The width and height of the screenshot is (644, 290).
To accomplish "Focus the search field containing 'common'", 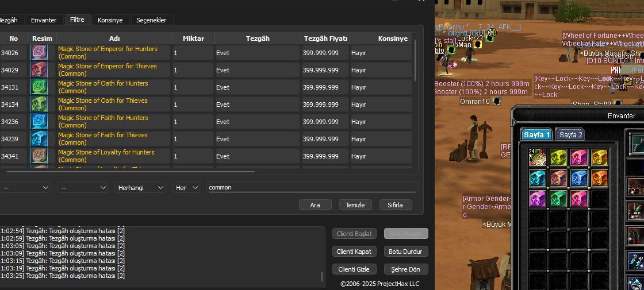I will pyautogui.click(x=310, y=187).
